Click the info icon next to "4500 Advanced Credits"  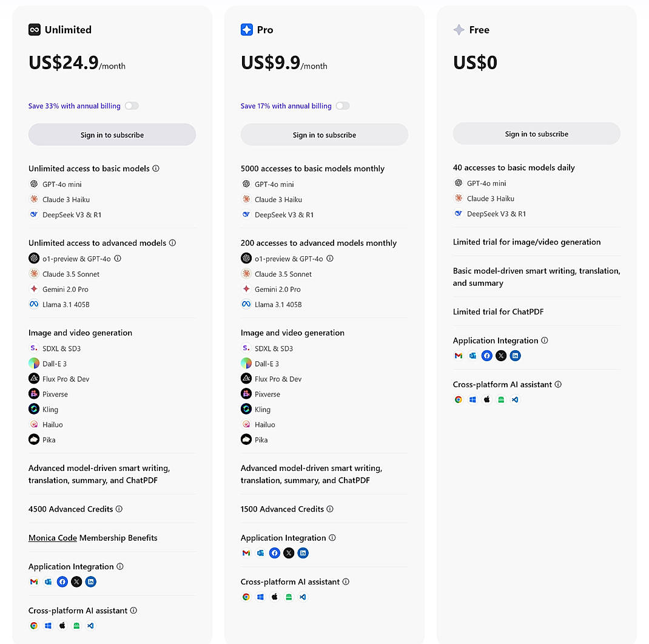click(119, 509)
